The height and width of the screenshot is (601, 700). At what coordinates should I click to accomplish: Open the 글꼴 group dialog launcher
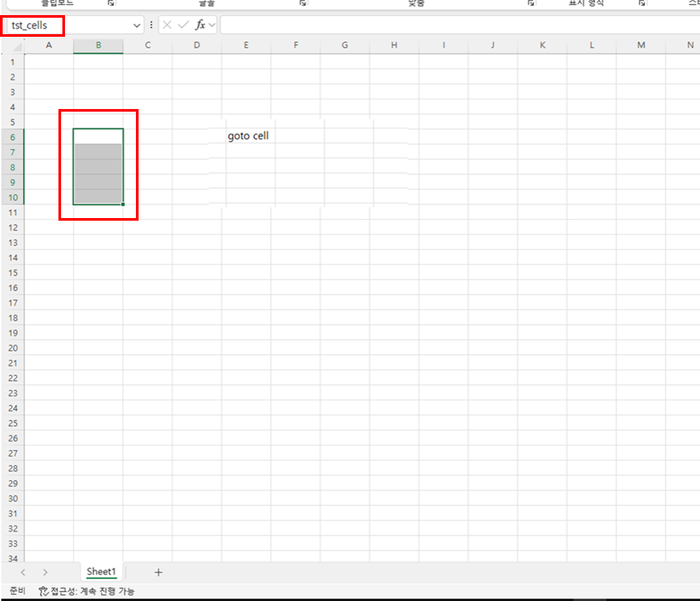coord(303,3)
